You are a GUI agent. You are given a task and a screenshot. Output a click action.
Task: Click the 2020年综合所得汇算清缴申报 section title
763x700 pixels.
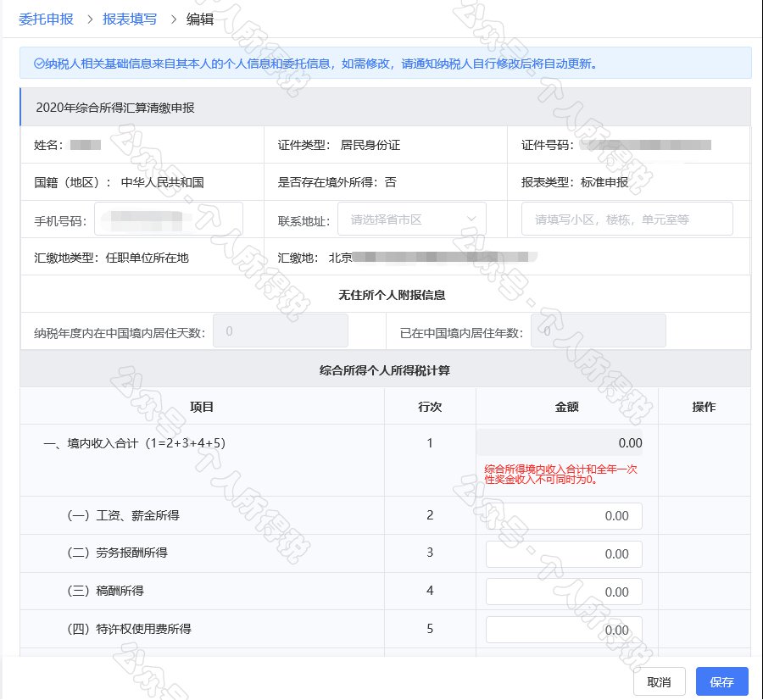116,108
